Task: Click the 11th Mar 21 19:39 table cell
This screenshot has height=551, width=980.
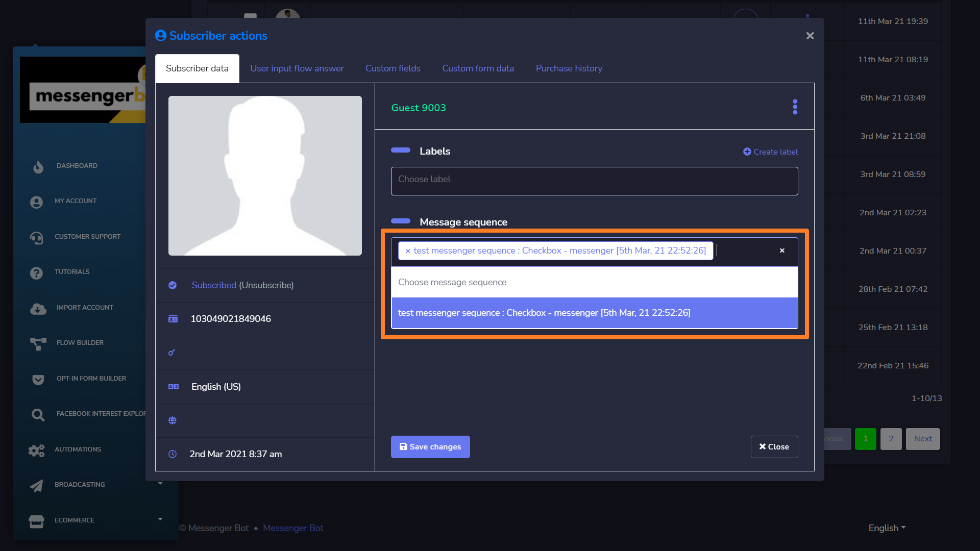Action: pyautogui.click(x=893, y=21)
